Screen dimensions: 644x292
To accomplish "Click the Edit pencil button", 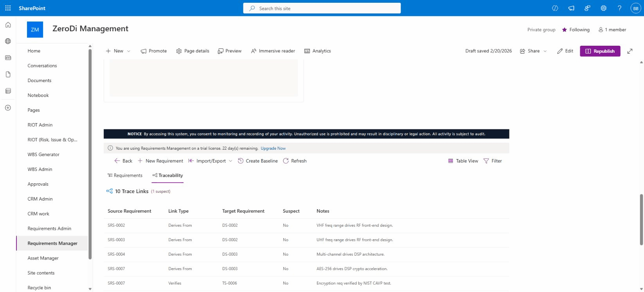I will click(565, 51).
